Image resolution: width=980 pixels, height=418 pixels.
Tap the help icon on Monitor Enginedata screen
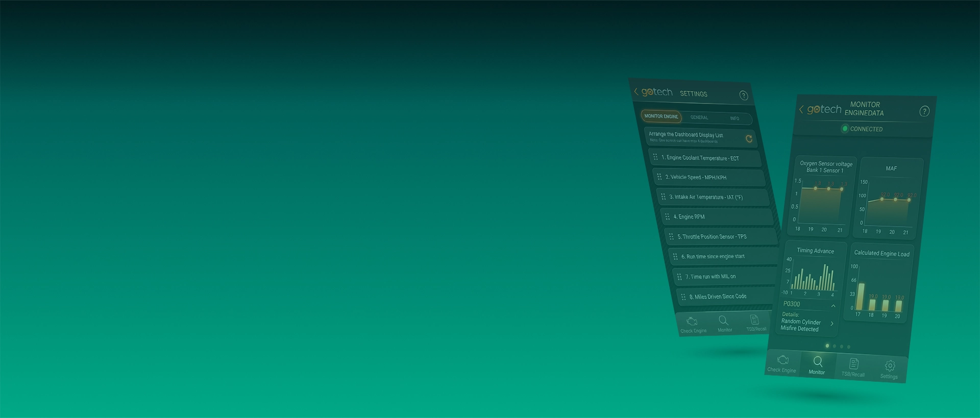[924, 111]
